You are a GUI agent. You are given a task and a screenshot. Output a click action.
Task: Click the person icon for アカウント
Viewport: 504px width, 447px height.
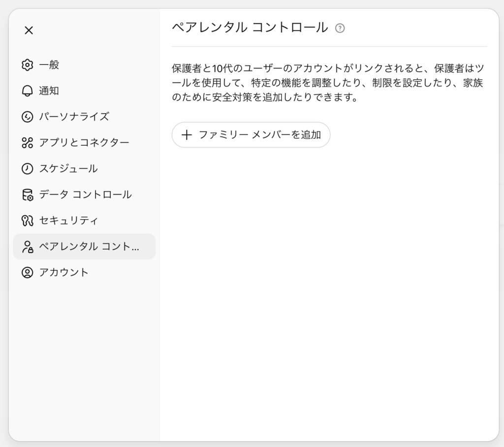coord(27,273)
